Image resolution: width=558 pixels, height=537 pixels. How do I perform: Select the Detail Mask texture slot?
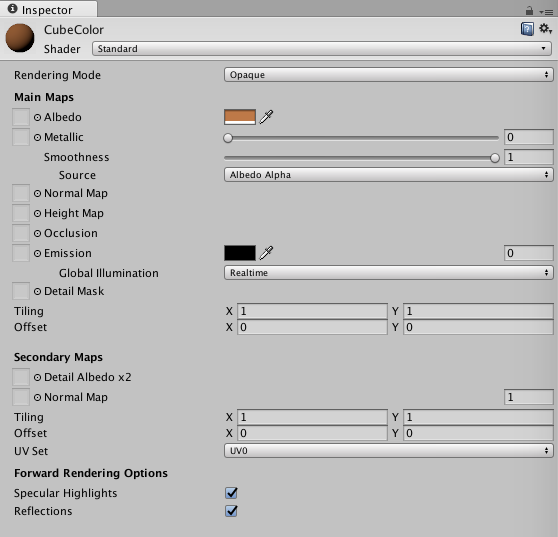pos(21,291)
